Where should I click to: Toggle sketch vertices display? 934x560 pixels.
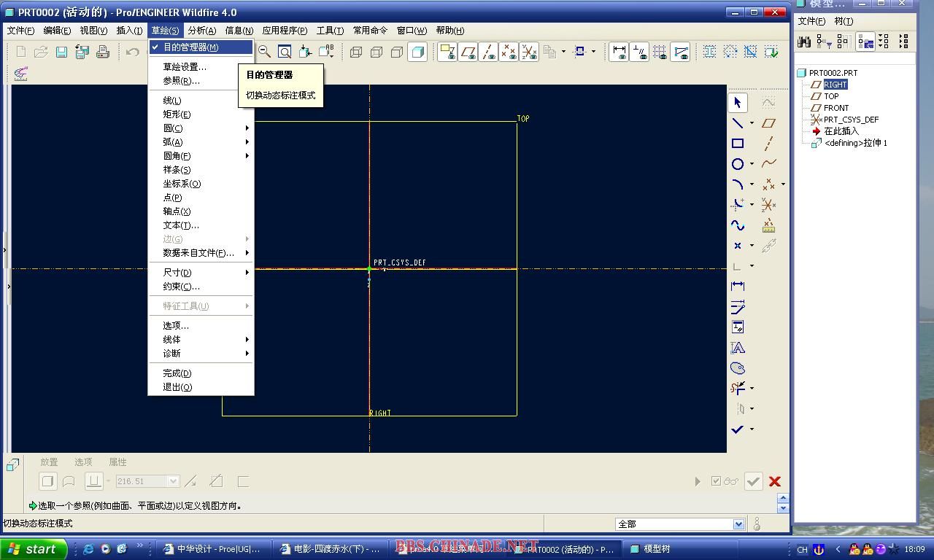click(680, 52)
